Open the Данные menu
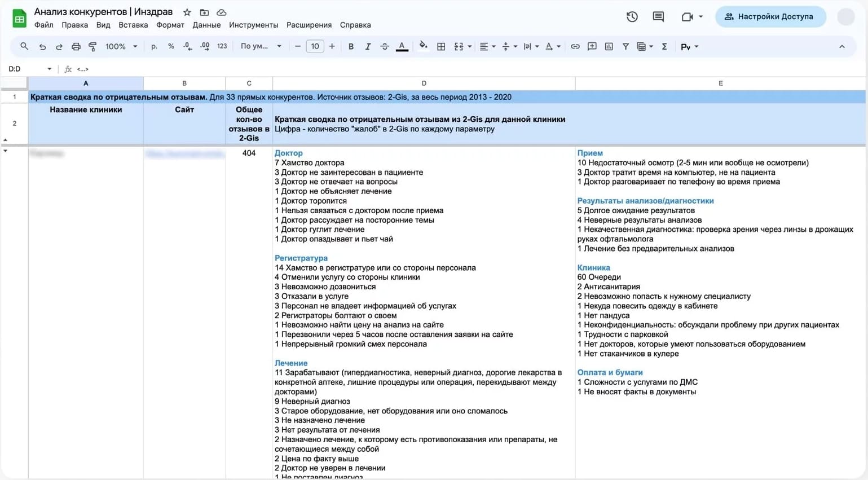868x480 pixels. coord(206,25)
